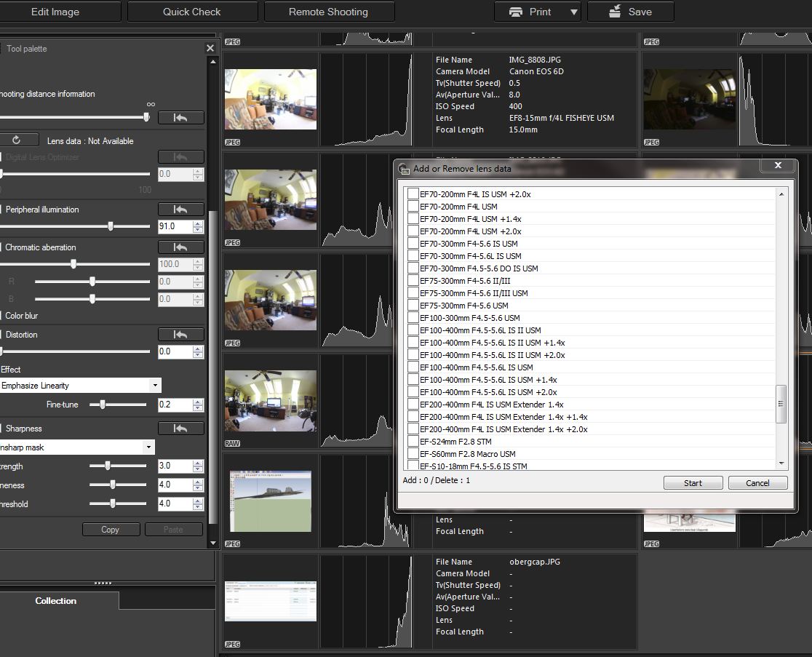812x657 pixels.
Task: Tick checkbox for EF100-400mm F4.5-5.6L IS USM
Action: pos(413,367)
